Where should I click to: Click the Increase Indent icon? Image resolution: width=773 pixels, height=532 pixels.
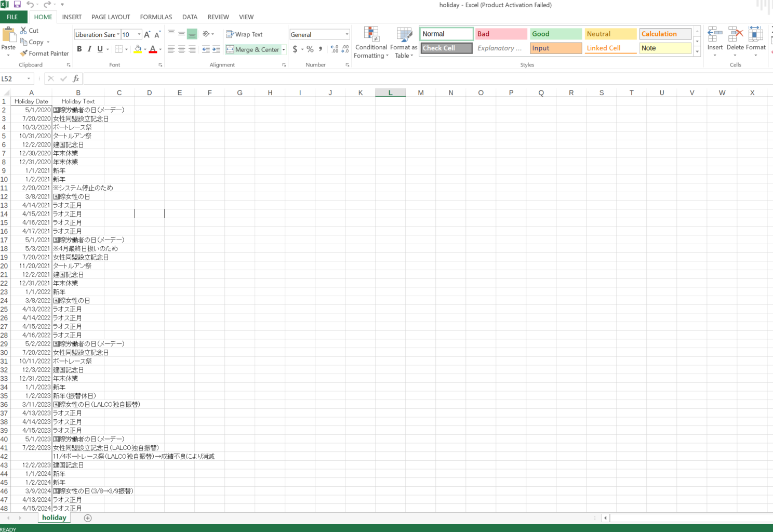point(216,49)
